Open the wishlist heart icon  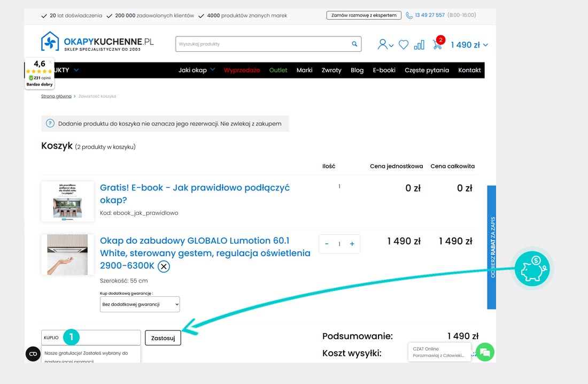tap(404, 45)
